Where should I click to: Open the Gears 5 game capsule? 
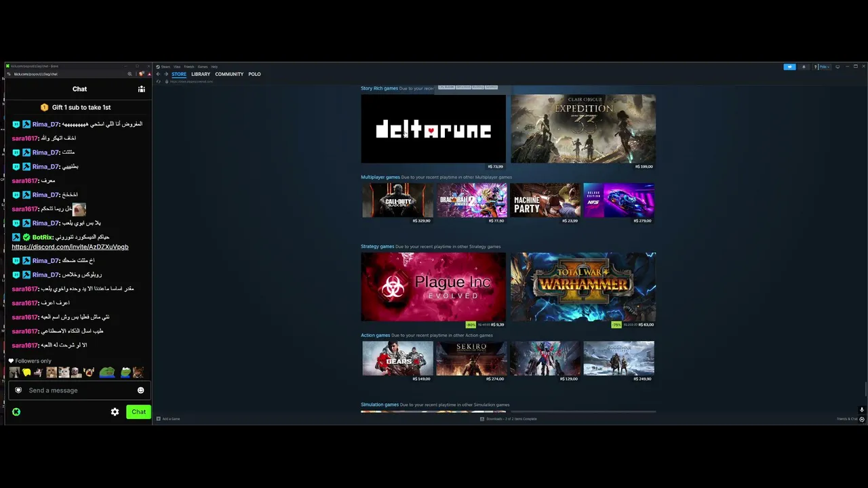pyautogui.click(x=397, y=358)
